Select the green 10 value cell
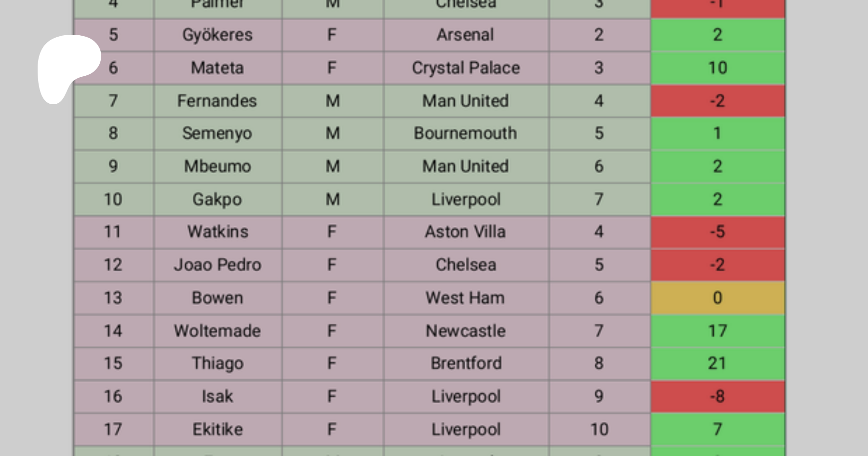 tap(718, 68)
